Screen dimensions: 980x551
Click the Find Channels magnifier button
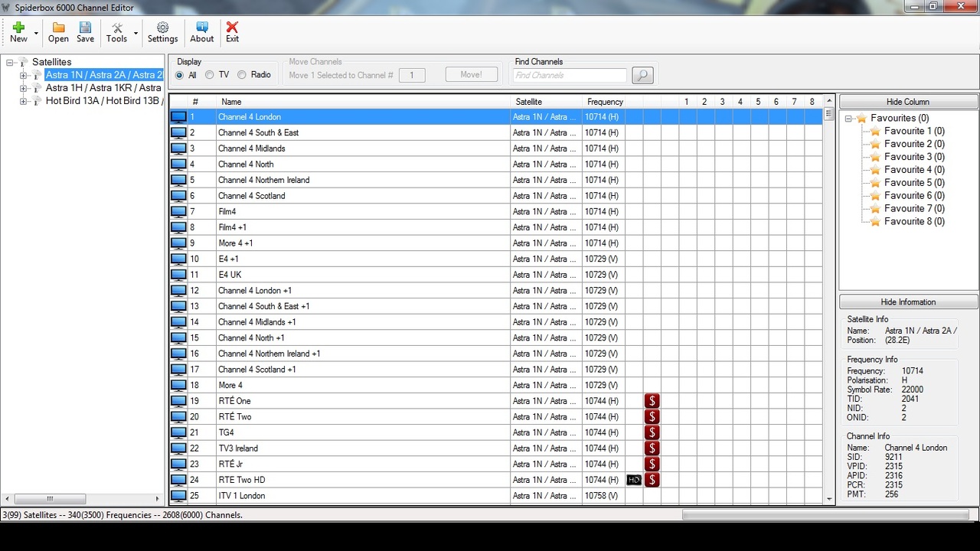click(x=642, y=75)
